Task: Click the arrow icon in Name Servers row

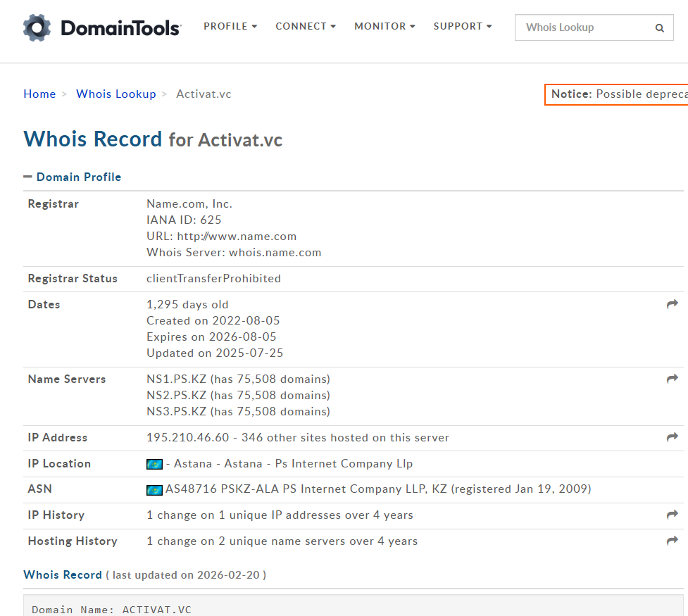Action: [x=672, y=379]
